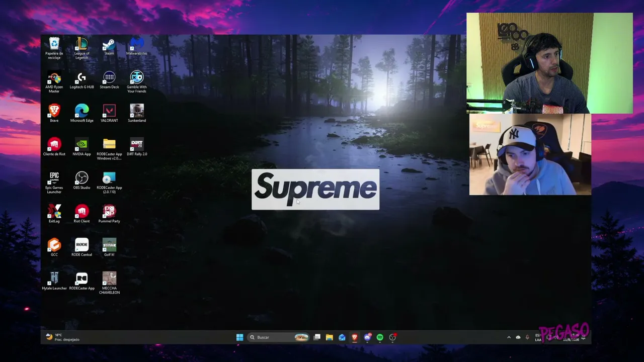Select the NVIDIA App desktop shortcut
Screen dimensions: 644x362
point(82,147)
